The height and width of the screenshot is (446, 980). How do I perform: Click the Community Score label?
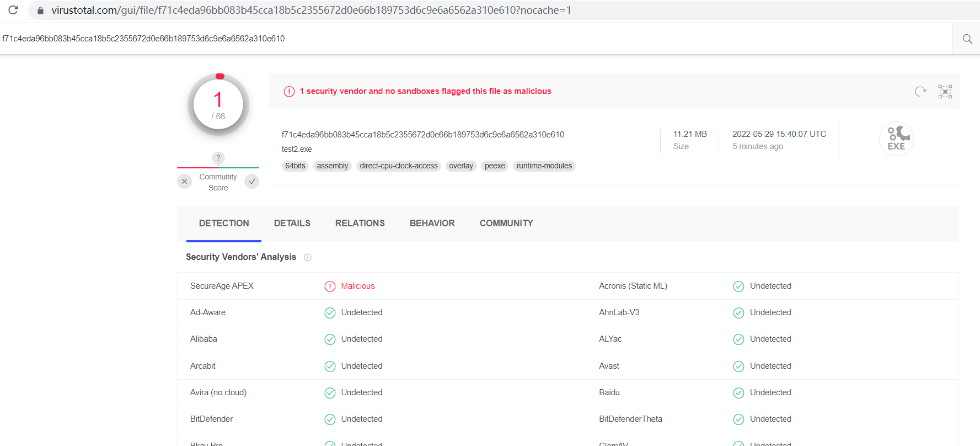[218, 182]
